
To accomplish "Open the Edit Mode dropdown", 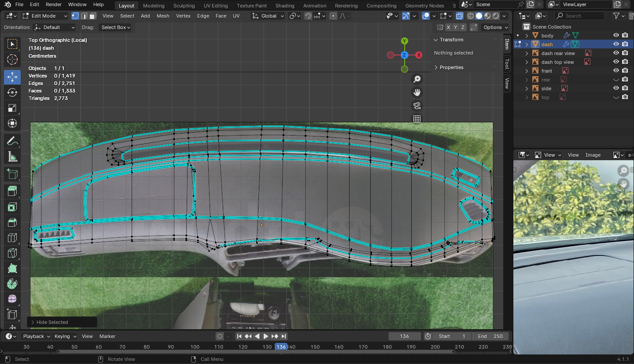I will (44, 16).
